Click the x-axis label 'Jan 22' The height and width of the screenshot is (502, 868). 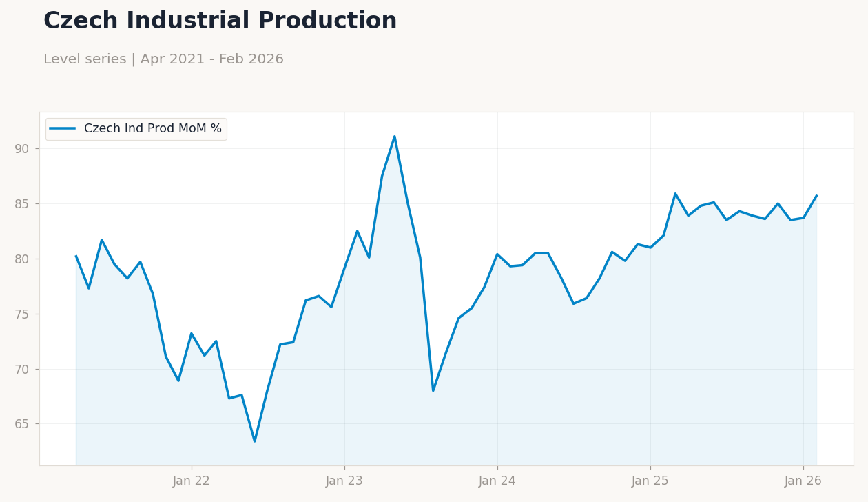pos(192,481)
